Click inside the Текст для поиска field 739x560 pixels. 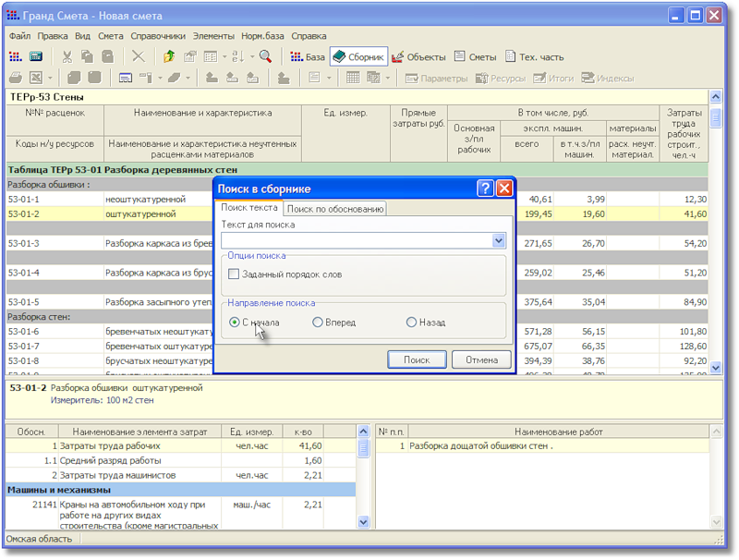(x=357, y=241)
